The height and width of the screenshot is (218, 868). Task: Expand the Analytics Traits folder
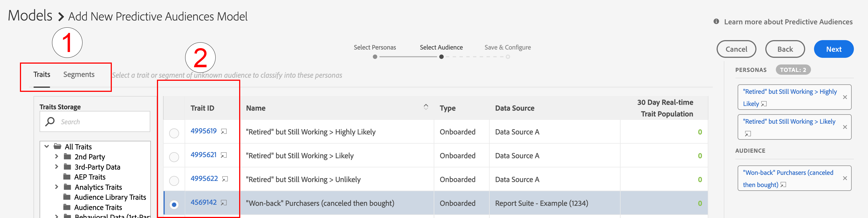click(x=57, y=187)
